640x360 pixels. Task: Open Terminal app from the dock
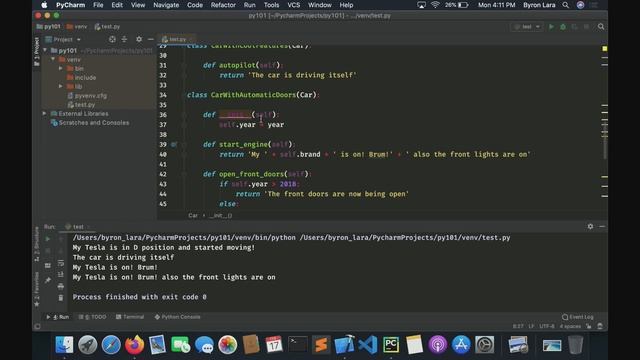click(298, 345)
